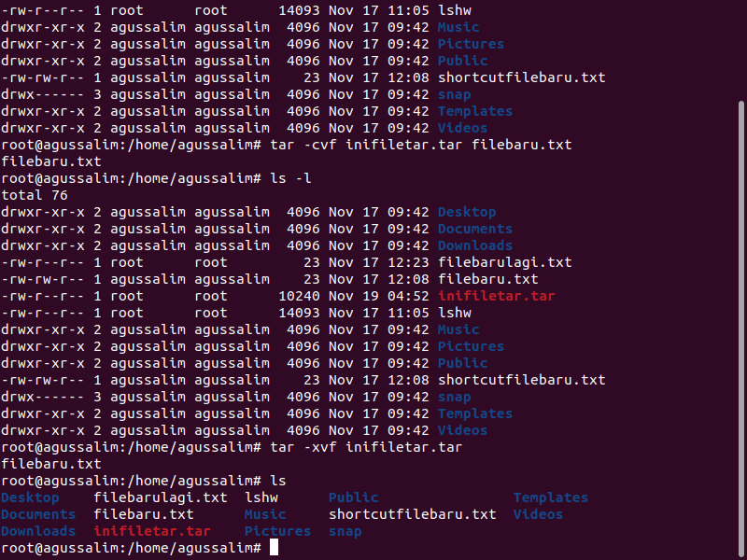Image resolution: width=747 pixels, height=560 pixels.
Task: Click the Downloads folder in the bottom ls output
Action: coord(38,531)
